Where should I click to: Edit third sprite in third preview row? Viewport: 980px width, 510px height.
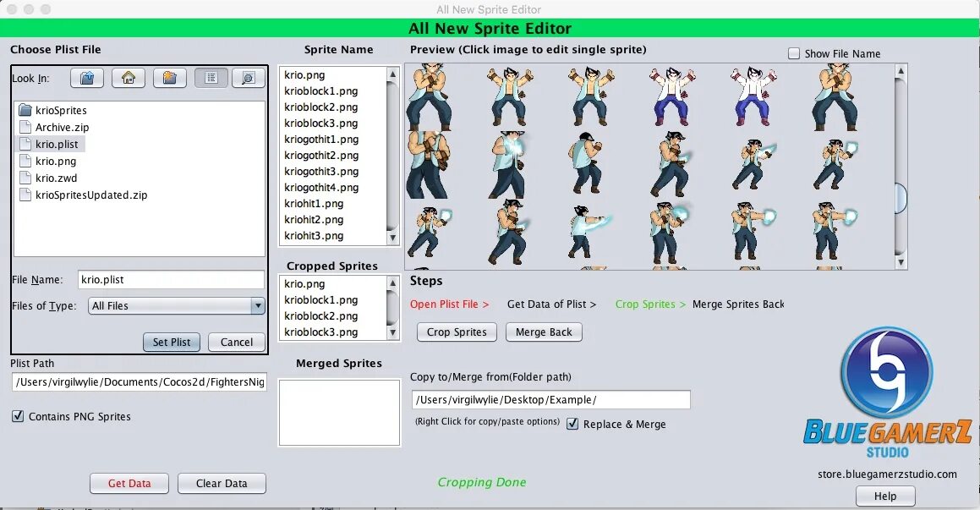tap(589, 233)
